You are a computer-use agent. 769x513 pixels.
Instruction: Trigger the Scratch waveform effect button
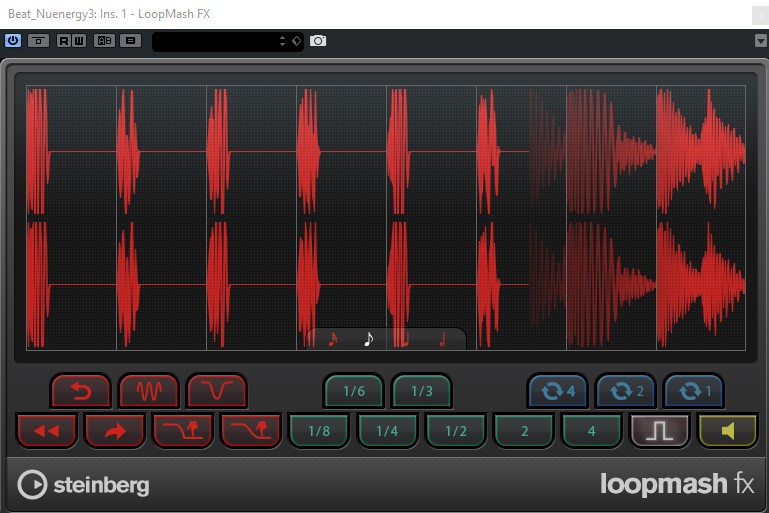coord(149,391)
